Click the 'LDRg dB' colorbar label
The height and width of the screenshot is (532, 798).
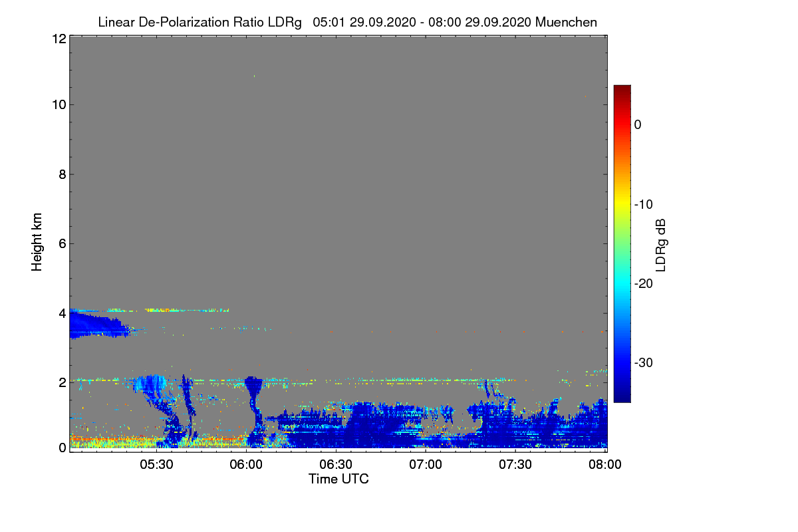(660, 244)
